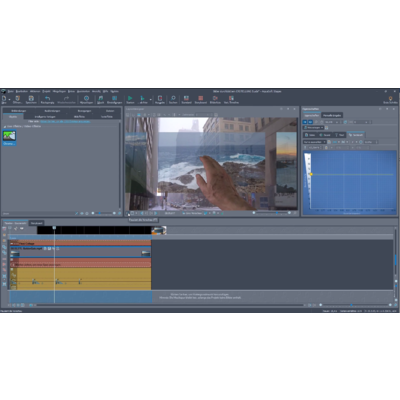Open the Bearbeiten menu in the menu bar
Viewport: 400px width, 400px height.
click(22, 91)
